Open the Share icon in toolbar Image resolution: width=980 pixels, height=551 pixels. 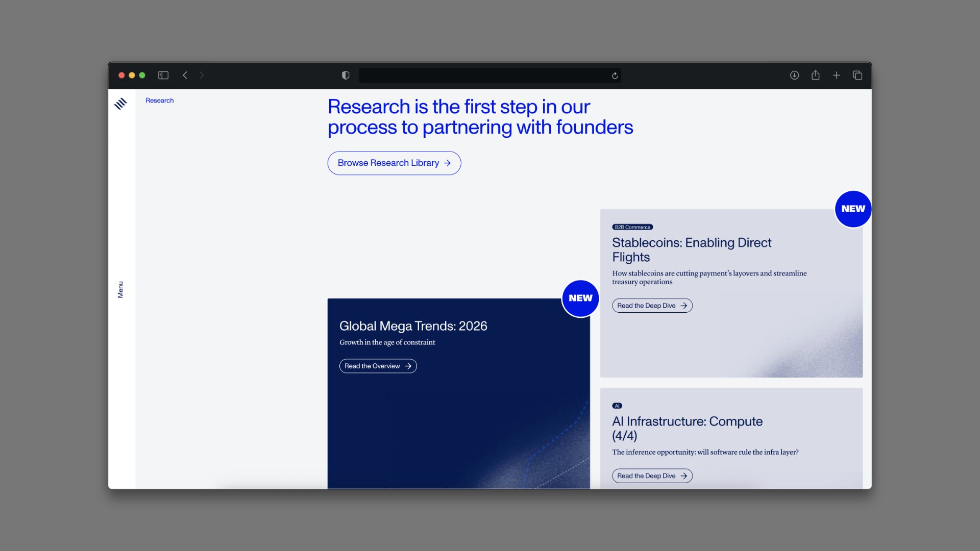click(x=816, y=75)
